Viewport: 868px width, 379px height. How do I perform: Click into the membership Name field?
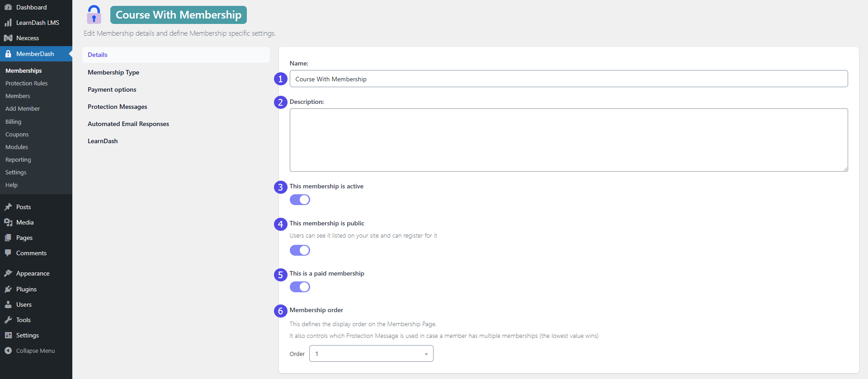click(568, 79)
